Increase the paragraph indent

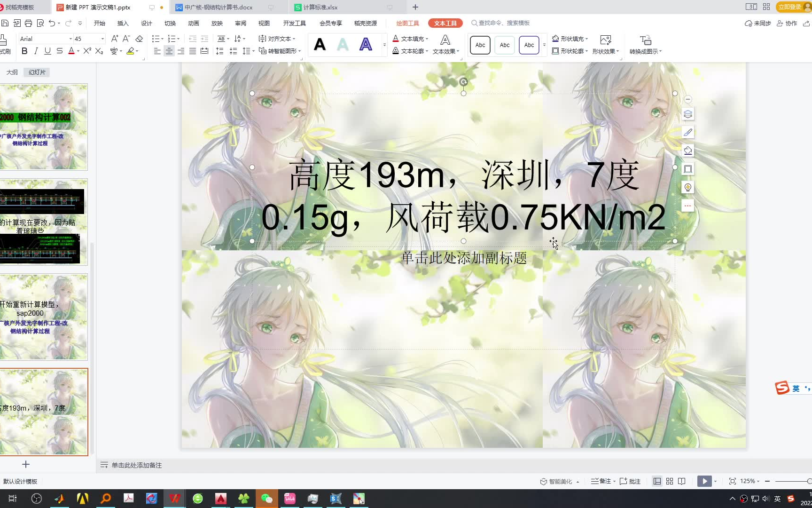click(204, 39)
